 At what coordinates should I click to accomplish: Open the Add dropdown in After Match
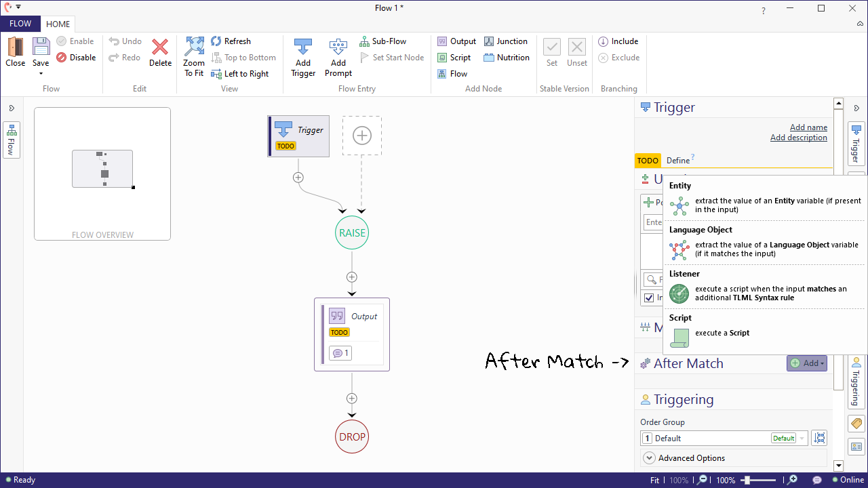[806, 363]
